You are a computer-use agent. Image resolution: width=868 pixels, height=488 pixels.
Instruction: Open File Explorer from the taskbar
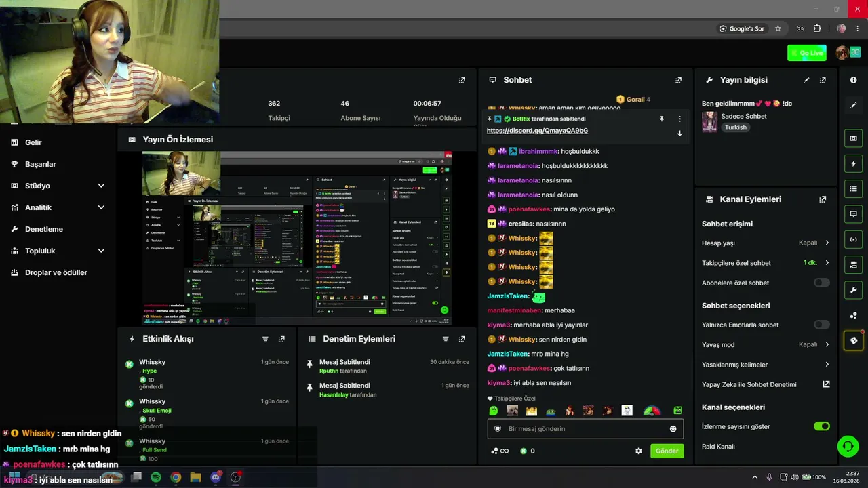point(195,477)
